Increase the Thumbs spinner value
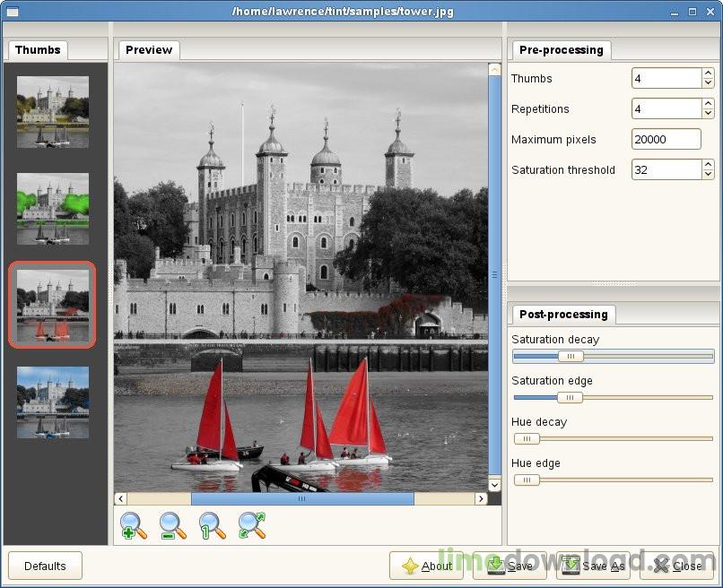This screenshot has height=588, width=723. point(708,73)
